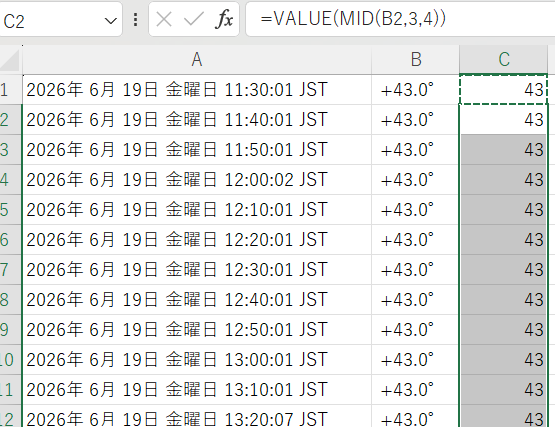
Task: Click cell C1 with dashed copy border
Action: pyautogui.click(x=504, y=90)
